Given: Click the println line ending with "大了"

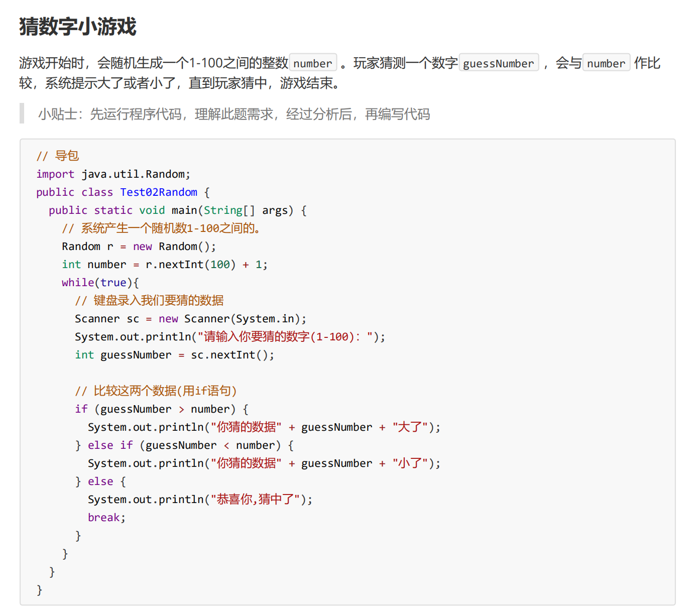Looking at the screenshot, I should pyautogui.click(x=264, y=427).
